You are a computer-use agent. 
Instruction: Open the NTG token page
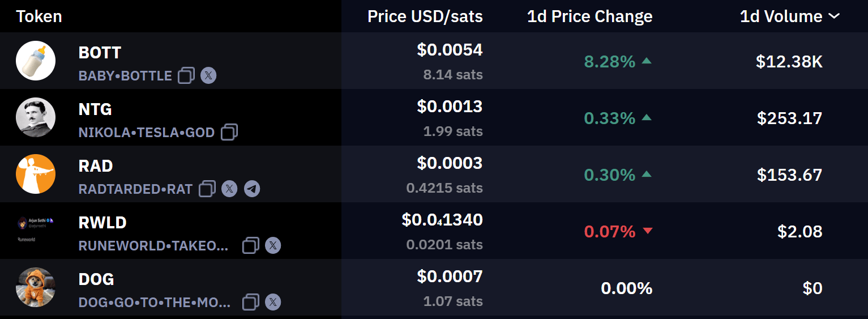pos(95,109)
